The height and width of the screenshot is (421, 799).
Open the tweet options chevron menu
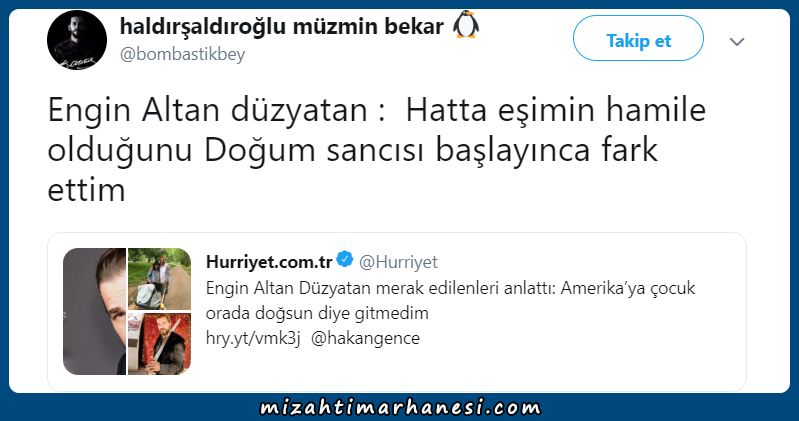(737, 42)
